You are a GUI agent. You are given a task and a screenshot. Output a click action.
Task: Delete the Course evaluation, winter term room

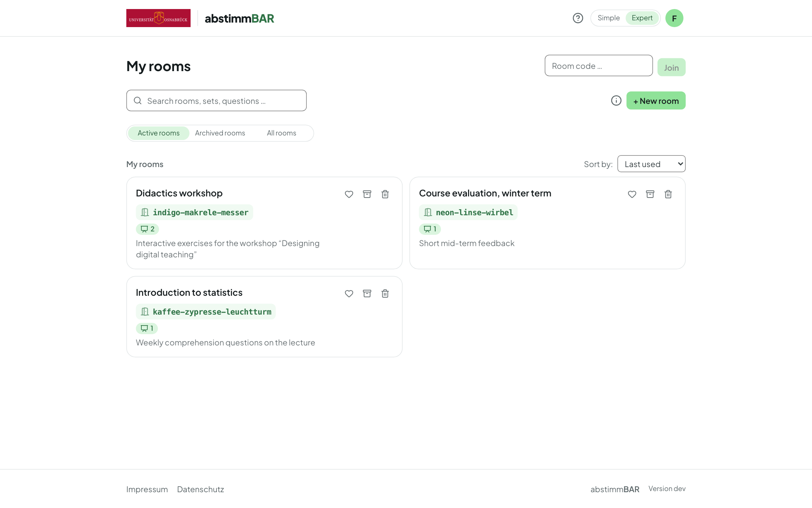coord(668,194)
